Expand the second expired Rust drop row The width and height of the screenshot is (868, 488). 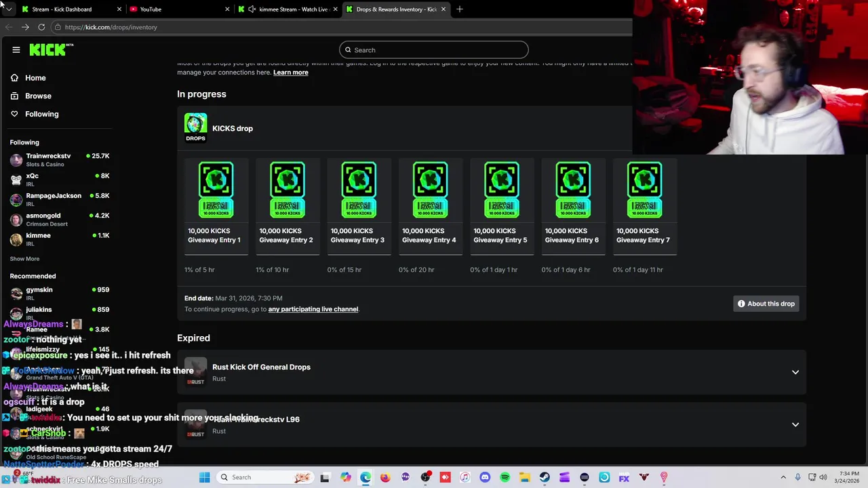coord(795,424)
